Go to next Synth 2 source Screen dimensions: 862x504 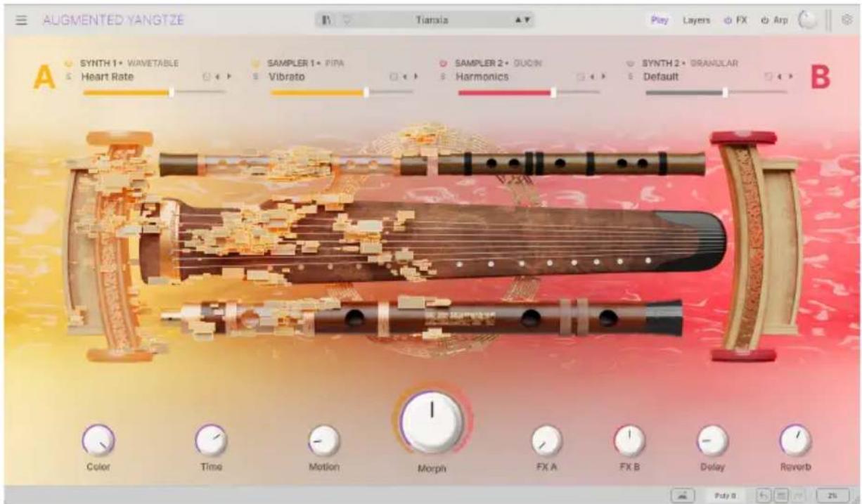[790, 77]
